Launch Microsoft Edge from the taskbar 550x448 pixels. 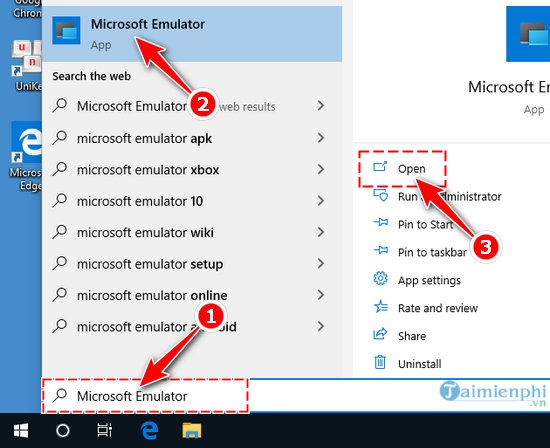149,430
